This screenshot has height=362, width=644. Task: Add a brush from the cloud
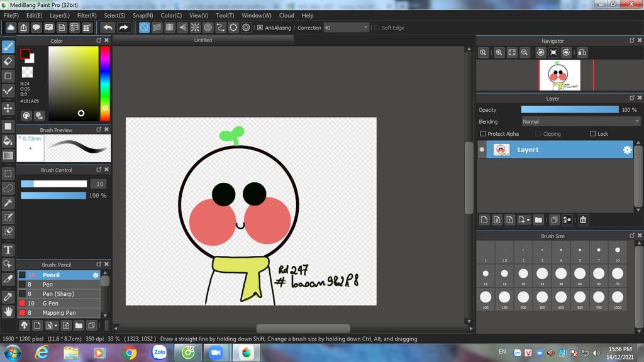pos(25,326)
